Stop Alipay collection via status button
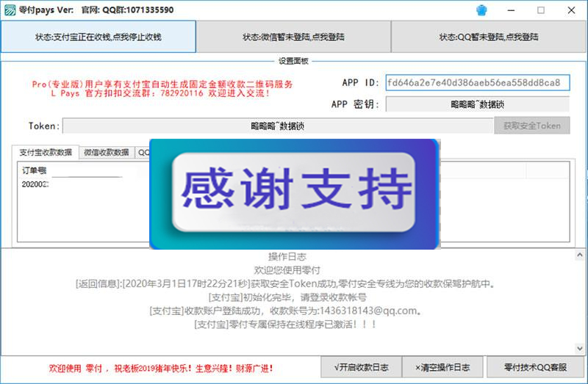Viewport: 588px width, 384px height. [98, 37]
